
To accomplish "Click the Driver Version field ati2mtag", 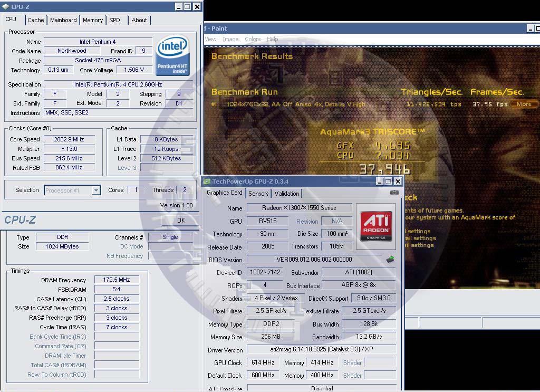I will [321, 349].
